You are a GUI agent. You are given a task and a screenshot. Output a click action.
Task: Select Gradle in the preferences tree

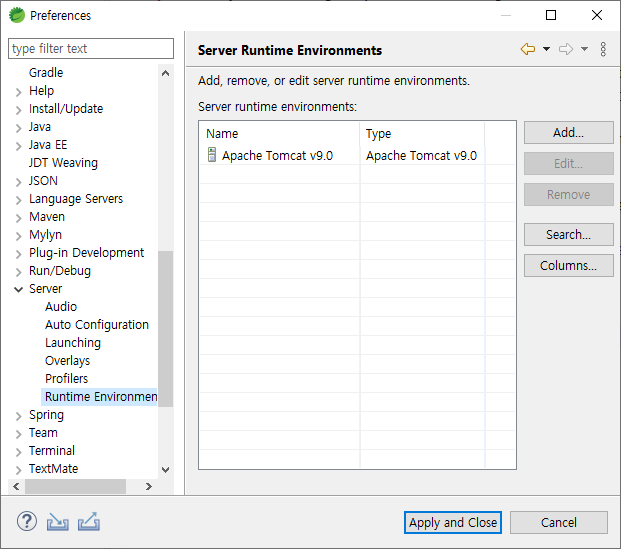pyautogui.click(x=46, y=72)
